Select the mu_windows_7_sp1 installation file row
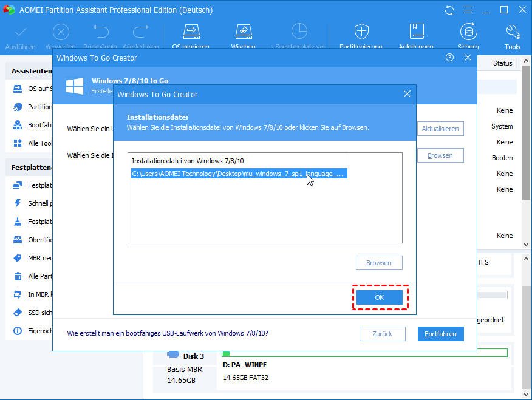 pos(239,174)
